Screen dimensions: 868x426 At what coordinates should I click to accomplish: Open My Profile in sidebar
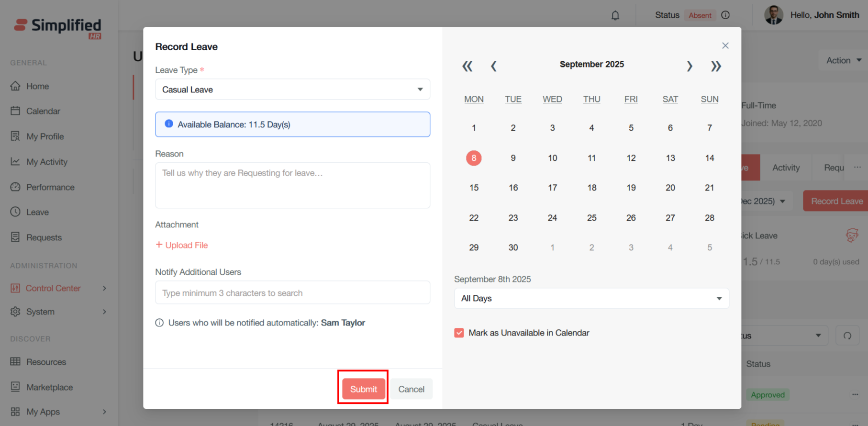tap(45, 136)
